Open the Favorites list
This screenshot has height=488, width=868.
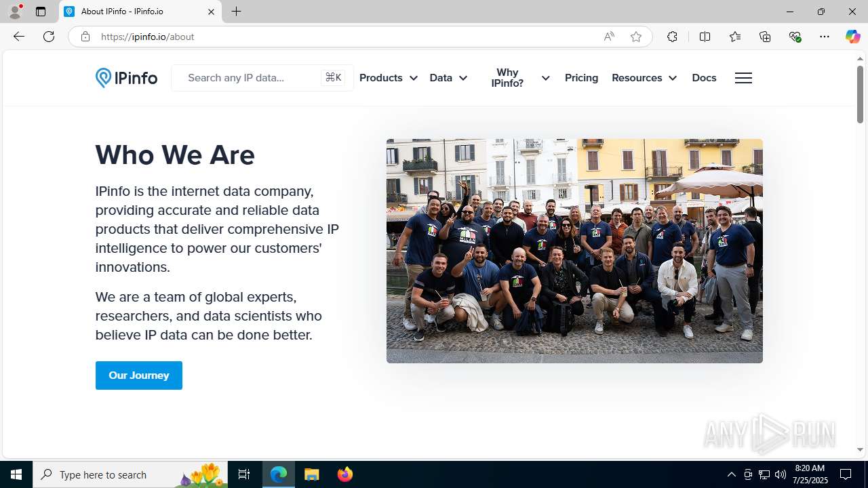tap(735, 37)
